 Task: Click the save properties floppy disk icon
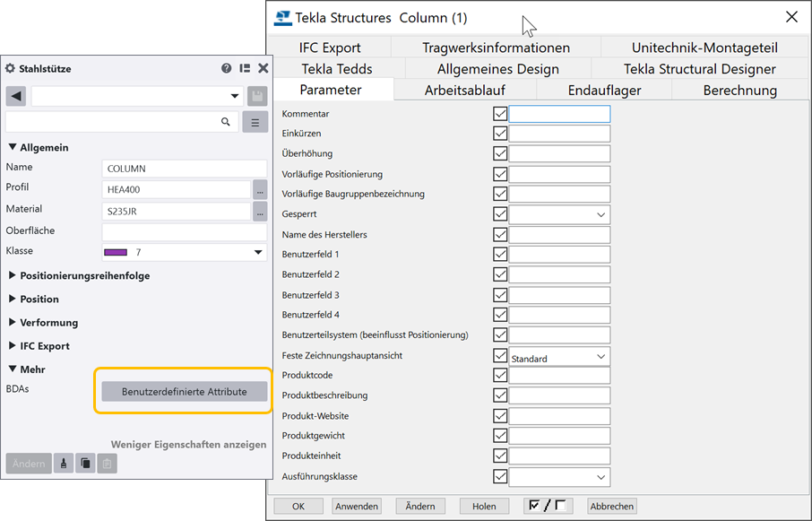[x=257, y=96]
